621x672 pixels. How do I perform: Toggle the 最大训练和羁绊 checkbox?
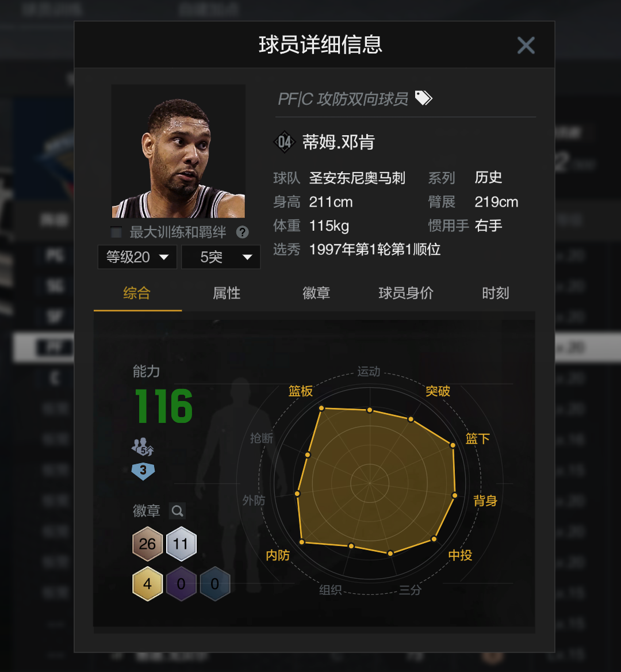[x=116, y=232]
